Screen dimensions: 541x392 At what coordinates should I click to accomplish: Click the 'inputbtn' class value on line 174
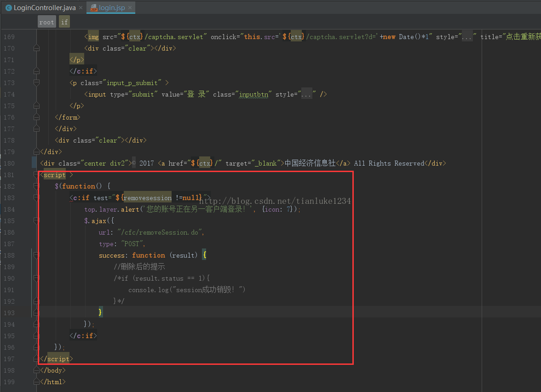253,94
